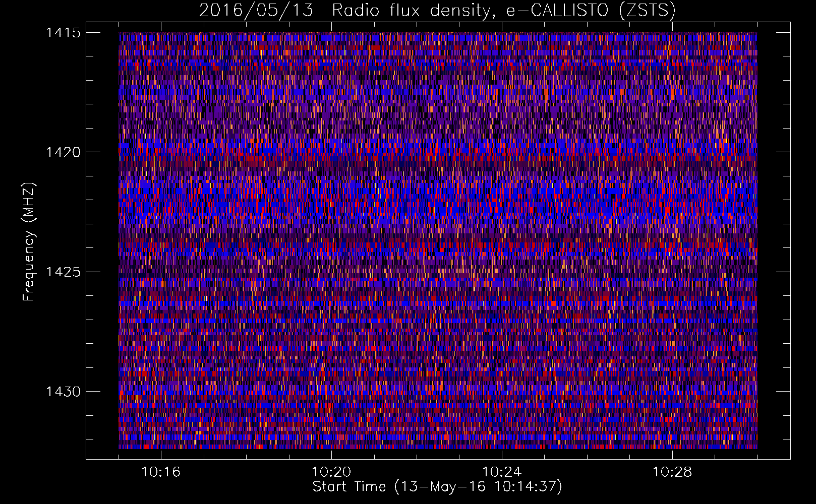Click the 1415 frequency axis label
Viewport: 816px width, 504px height.
(x=63, y=33)
